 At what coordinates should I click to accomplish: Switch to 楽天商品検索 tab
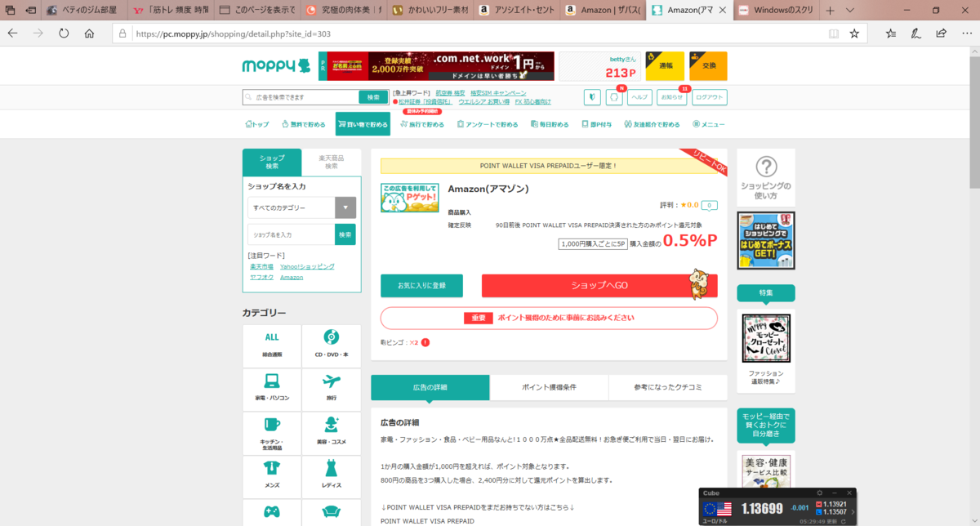pyautogui.click(x=331, y=162)
